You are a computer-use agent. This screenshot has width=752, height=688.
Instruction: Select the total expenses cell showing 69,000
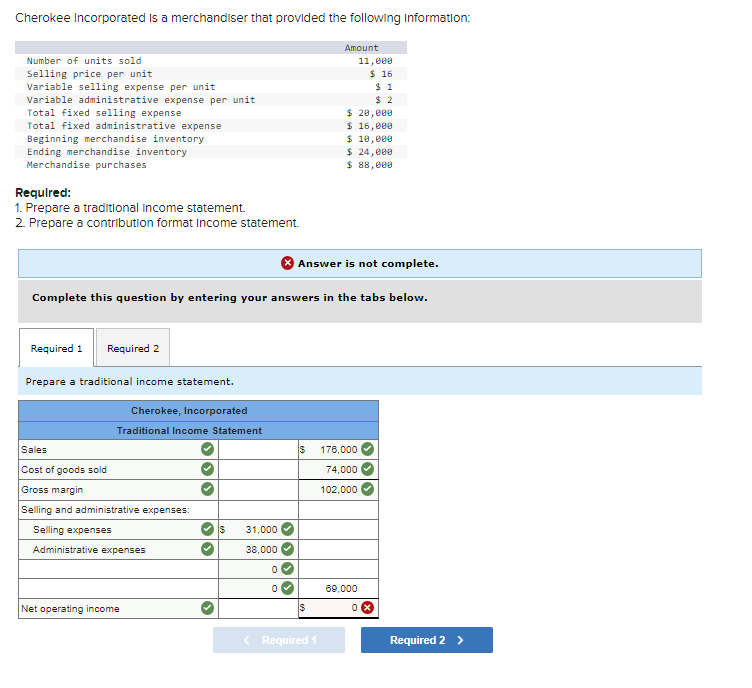click(x=338, y=588)
